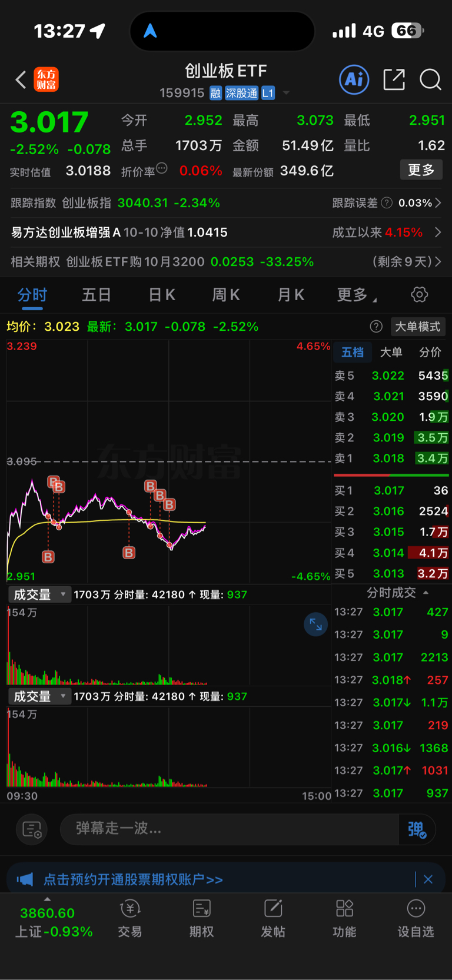
Task: Switch to the 大单 tab
Action: [391, 353]
